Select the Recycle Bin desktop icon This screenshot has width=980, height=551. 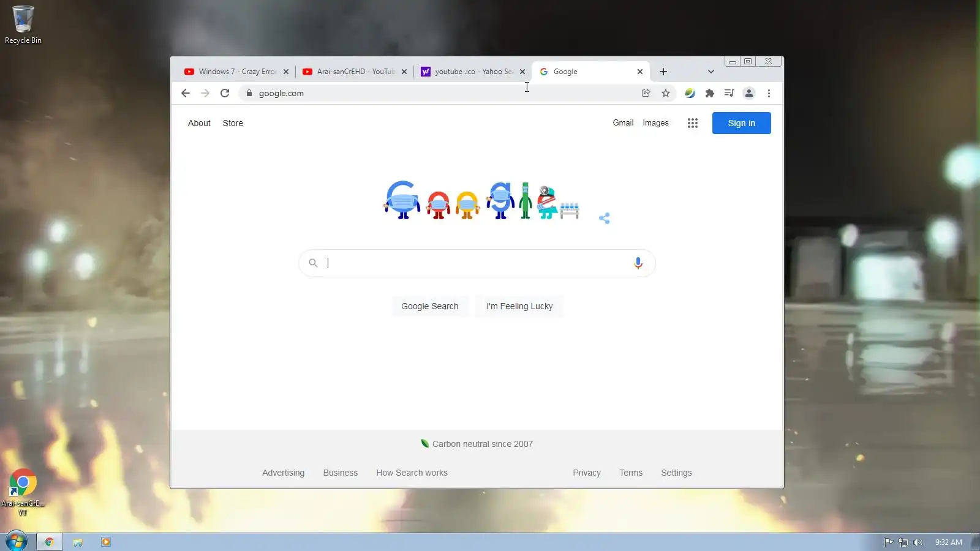click(x=23, y=24)
